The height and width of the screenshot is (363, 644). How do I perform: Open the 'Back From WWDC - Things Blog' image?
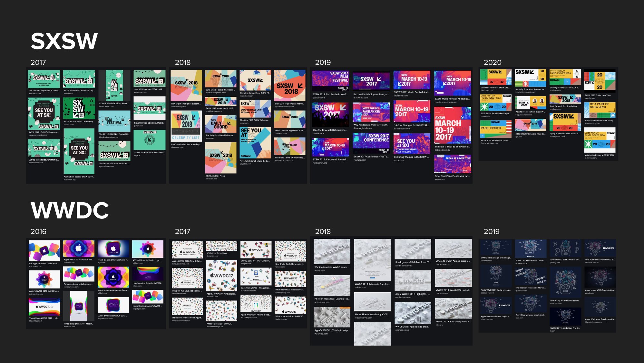click(256, 277)
